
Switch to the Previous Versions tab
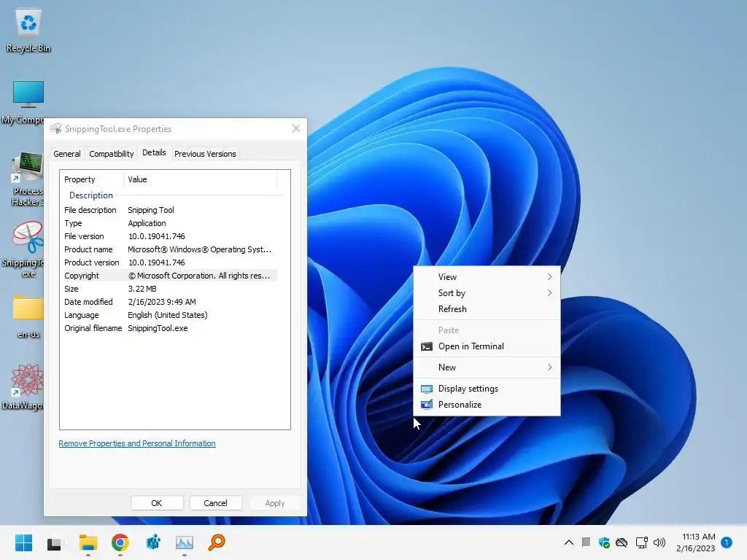(x=205, y=154)
